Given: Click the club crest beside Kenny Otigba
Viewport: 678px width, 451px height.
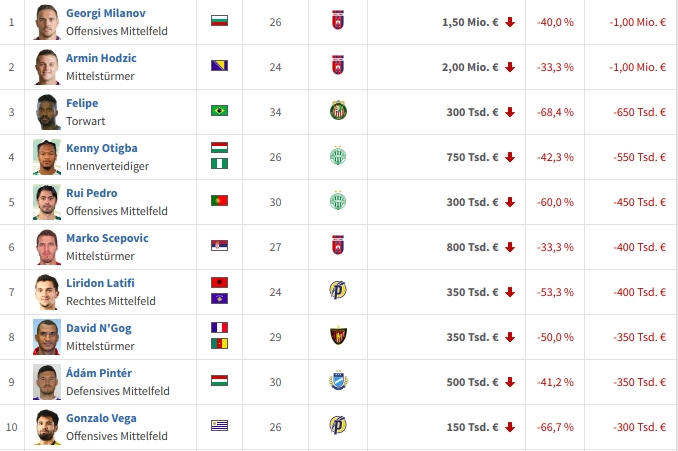Looking at the screenshot, I should tap(337, 156).
